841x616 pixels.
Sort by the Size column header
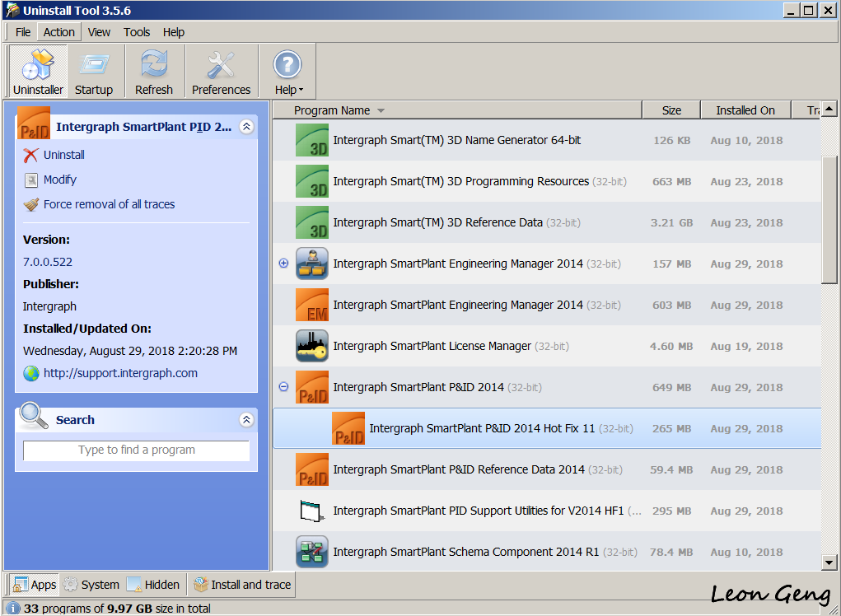pyautogui.click(x=671, y=110)
